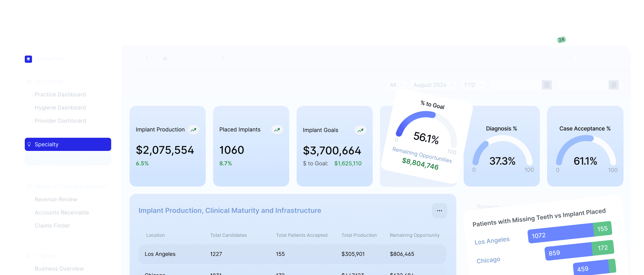This screenshot has height=275, width=644.
Task: Click the notification bell with 24 badge
Action: [557, 44]
